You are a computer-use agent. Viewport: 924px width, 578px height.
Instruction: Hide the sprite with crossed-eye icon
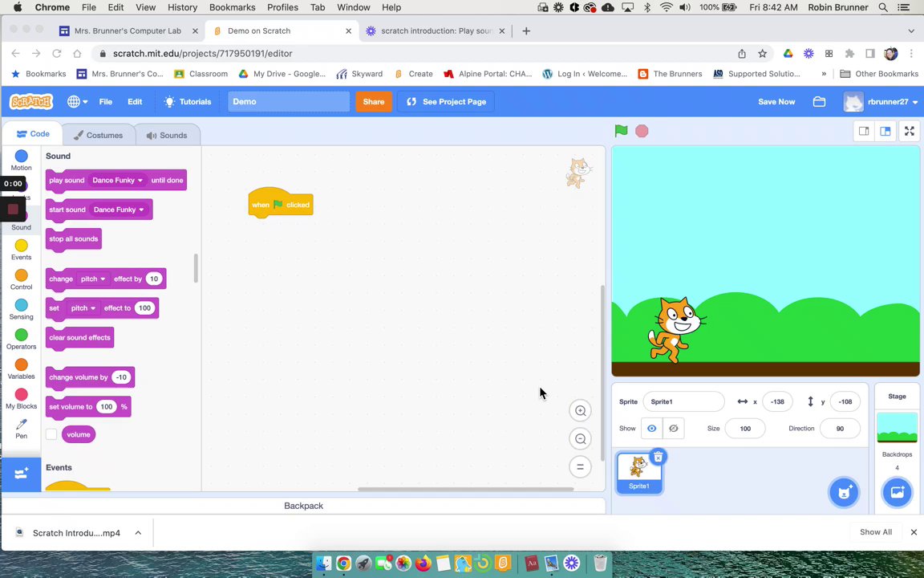pyautogui.click(x=673, y=428)
